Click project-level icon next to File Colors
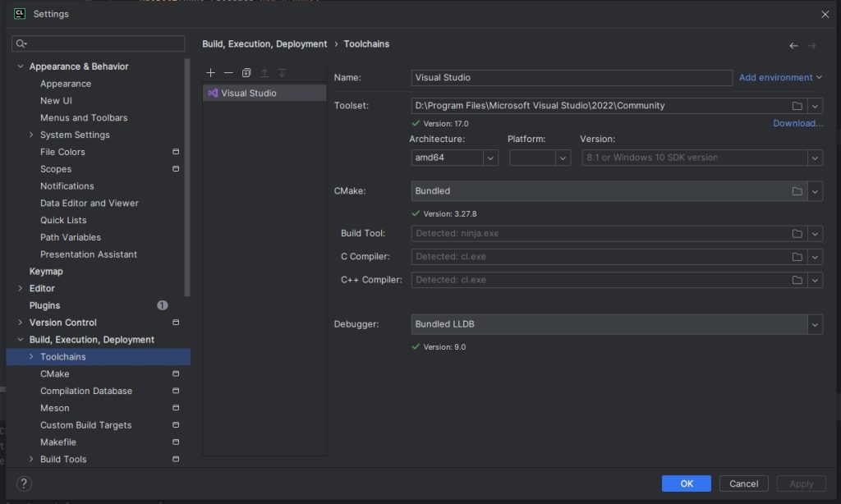Screen dimensions: 841x504 [176, 152]
